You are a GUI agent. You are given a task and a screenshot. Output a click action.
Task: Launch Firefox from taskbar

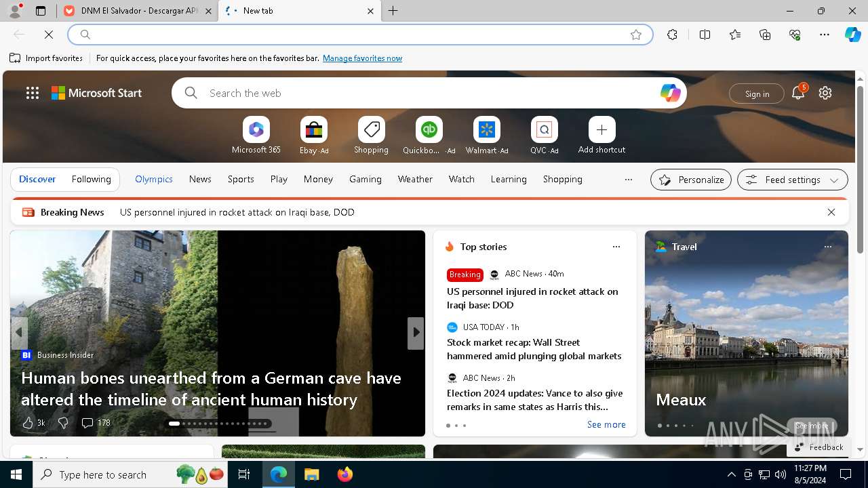click(x=345, y=474)
